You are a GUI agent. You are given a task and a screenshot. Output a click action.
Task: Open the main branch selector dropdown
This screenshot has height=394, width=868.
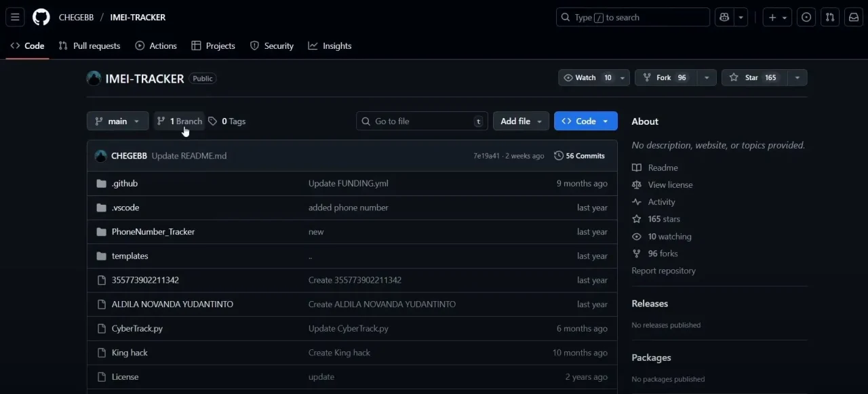click(x=118, y=121)
